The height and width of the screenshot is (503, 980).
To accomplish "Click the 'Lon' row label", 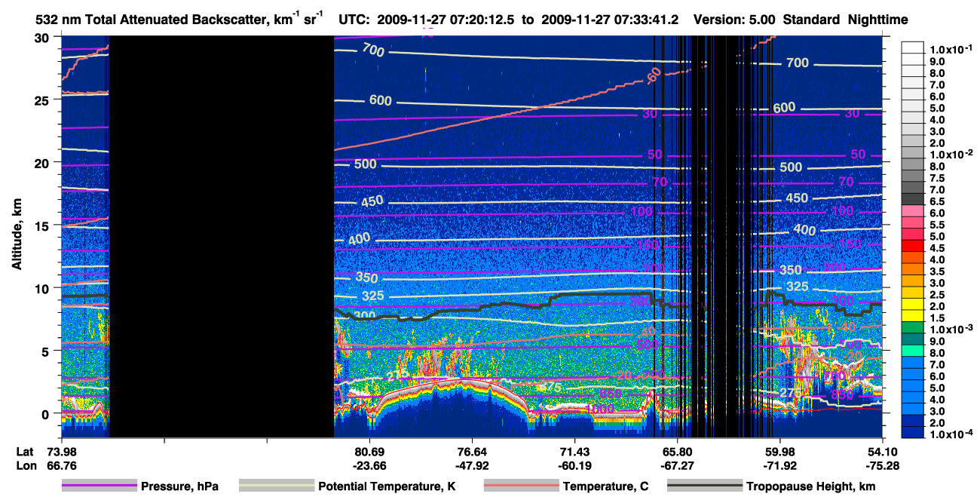I will click(x=25, y=465).
